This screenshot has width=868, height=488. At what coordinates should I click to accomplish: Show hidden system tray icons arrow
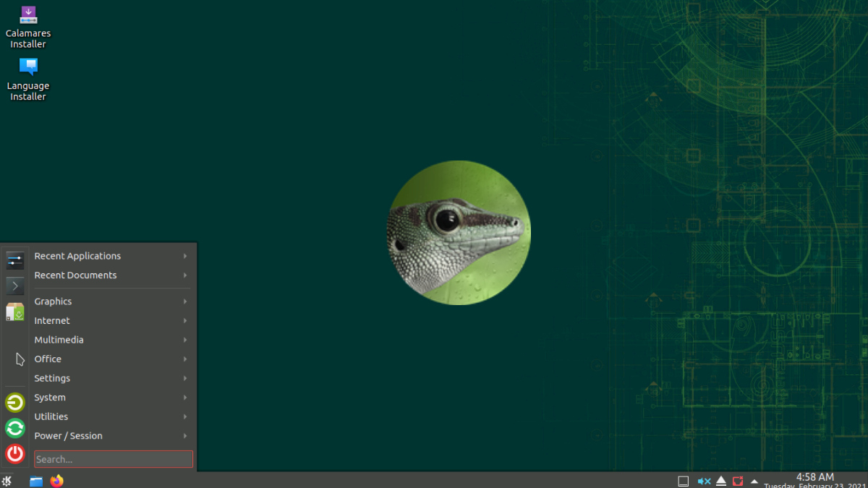(x=754, y=481)
